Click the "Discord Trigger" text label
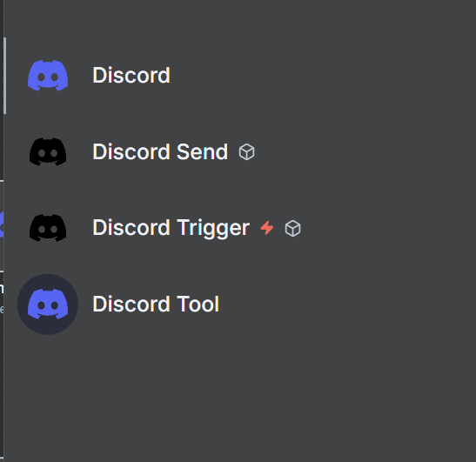 pos(171,228)
